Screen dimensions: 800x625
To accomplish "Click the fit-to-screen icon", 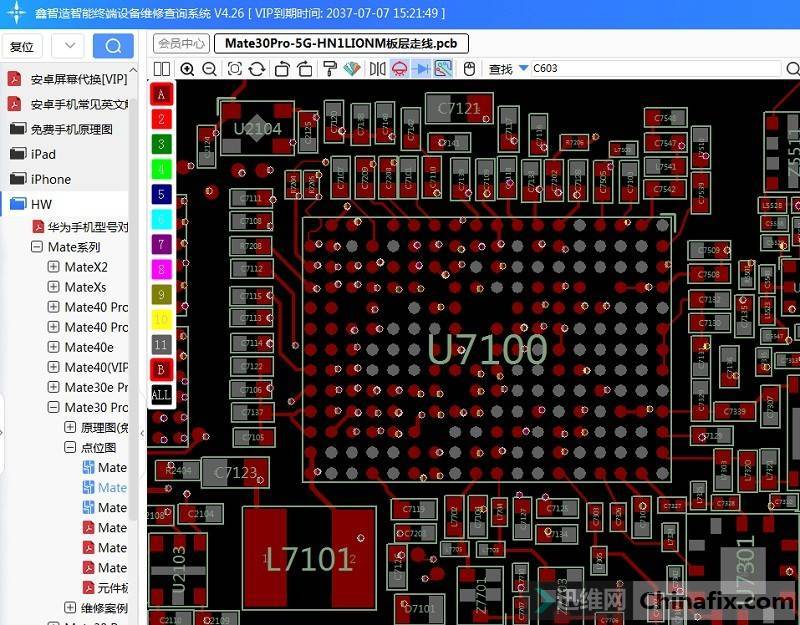I will tap(235, 69).
